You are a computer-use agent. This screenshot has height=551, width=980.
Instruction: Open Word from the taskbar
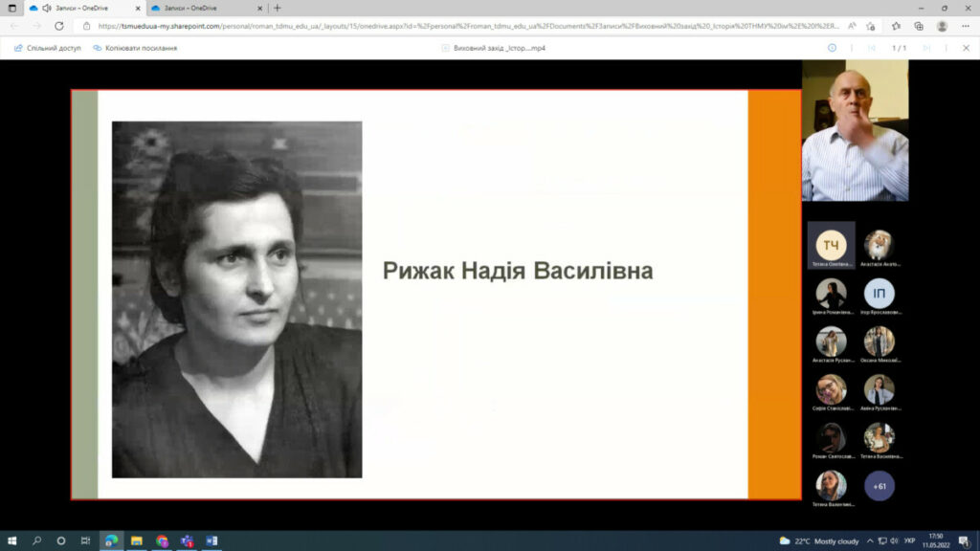212,540
